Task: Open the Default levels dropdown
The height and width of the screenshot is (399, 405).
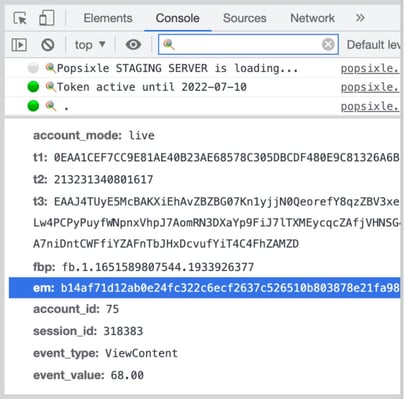Action: pyautogui.click(x=373, y=44)
